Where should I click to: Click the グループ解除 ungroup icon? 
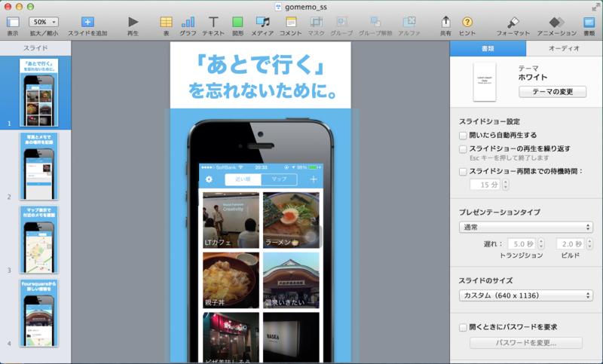[x=375, y=23]
